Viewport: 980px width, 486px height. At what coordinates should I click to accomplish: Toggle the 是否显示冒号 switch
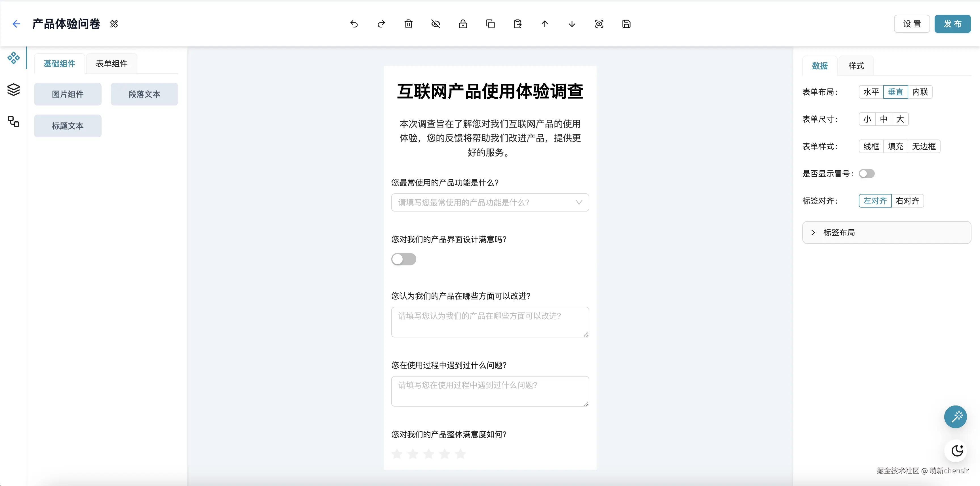tap(867, 174)
